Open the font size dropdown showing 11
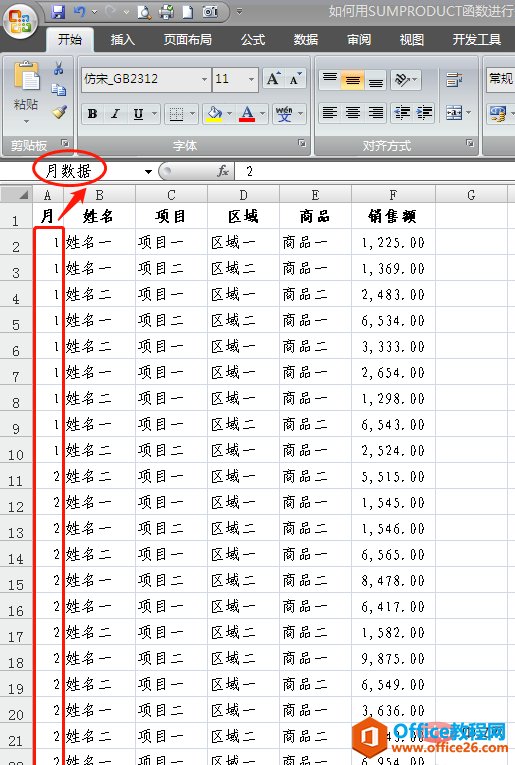 pyautogui.click(x=251, y=79)
